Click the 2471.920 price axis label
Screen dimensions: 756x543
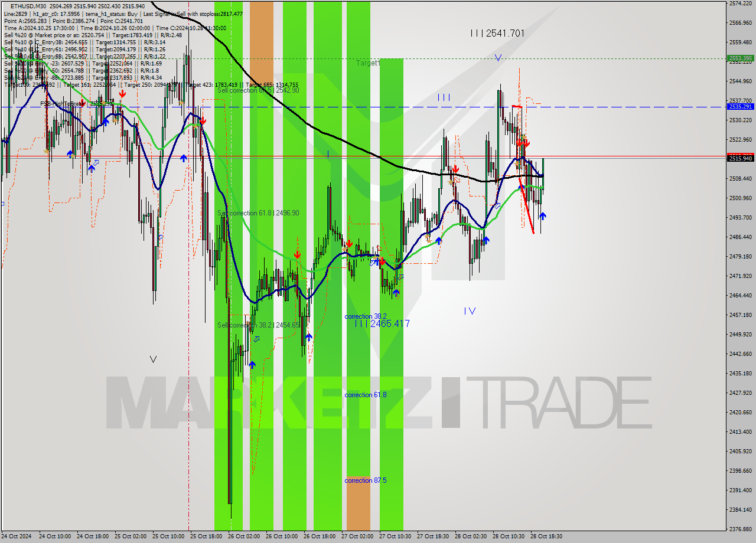[x=741, y=276]
